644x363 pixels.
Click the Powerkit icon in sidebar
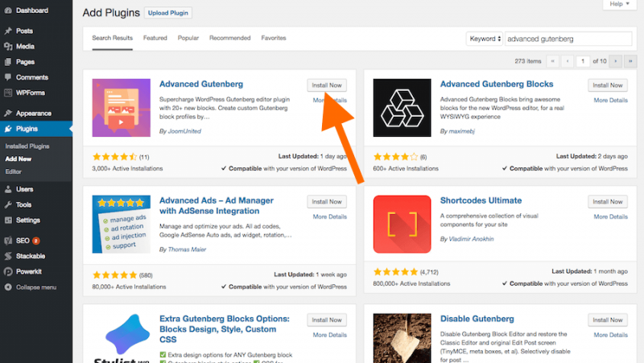8,271
